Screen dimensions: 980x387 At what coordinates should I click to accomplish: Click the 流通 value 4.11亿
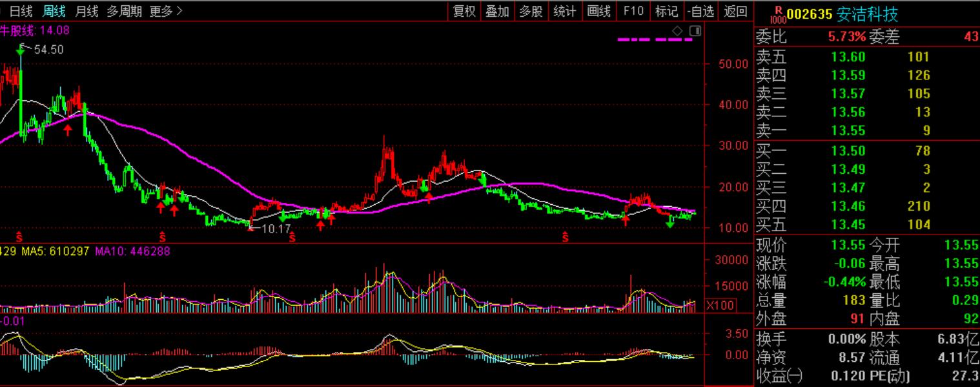tap(958, 358)
